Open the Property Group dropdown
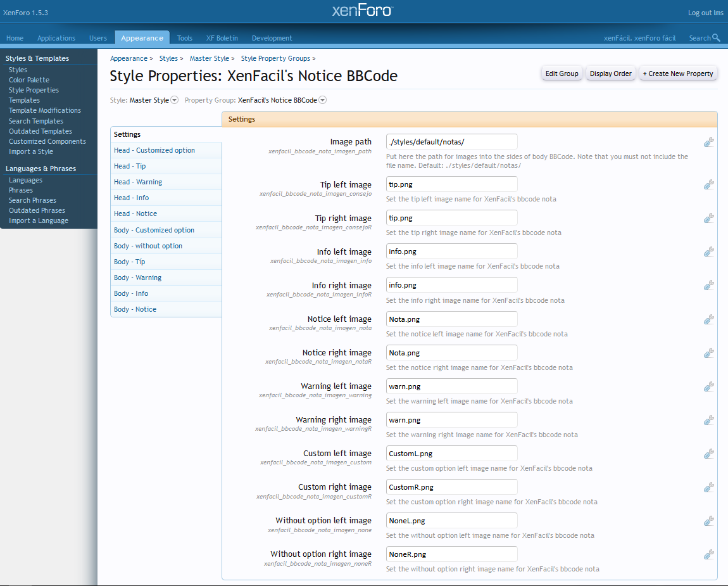The width and height of the screenshot is (728, 586). pyautogui.click(x=323, y=100)
